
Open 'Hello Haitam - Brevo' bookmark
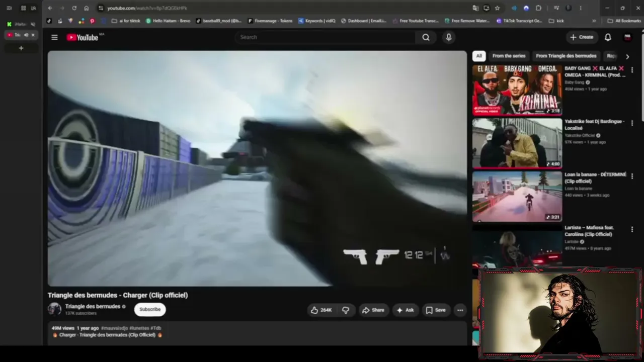[169, 21]
